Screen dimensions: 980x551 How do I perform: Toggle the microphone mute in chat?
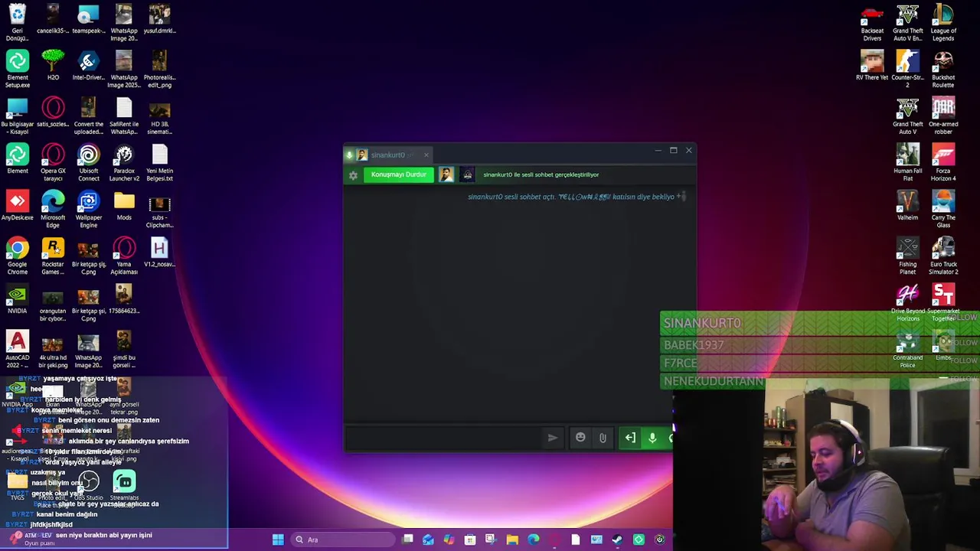click(x=652, y=438)
